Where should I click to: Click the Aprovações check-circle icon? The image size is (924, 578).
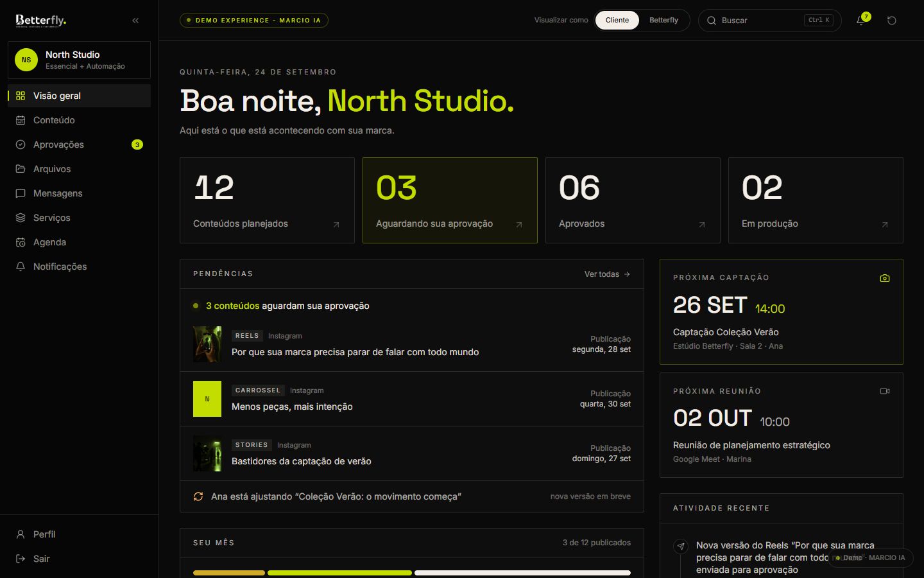point(21,144)
